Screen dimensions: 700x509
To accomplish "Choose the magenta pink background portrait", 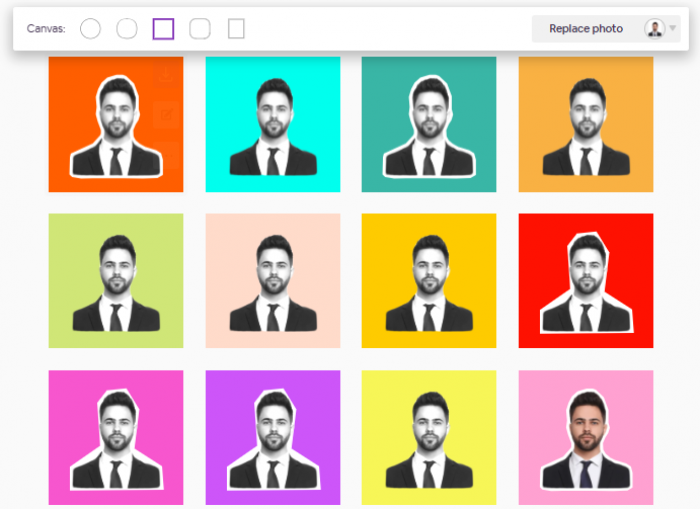I will (x=116, y=438).
